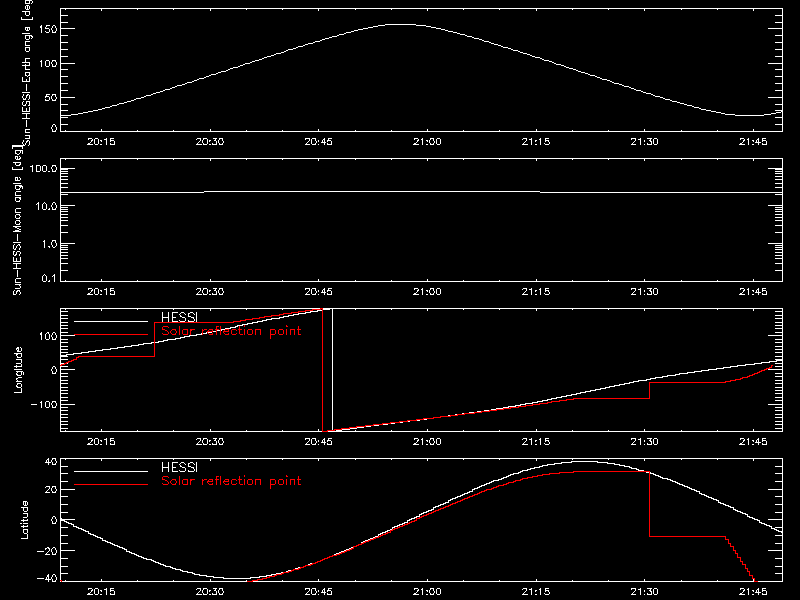The height and width of the screenshot is (600, 800).
Task: Click Solar reflection point legend in Latitude plot
Action: 231,481
